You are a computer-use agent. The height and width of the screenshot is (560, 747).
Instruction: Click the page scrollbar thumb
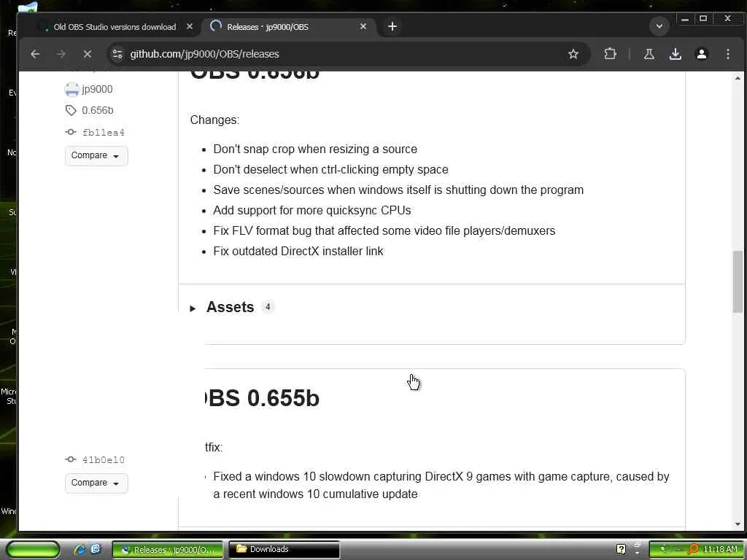pyautogui.click(x=738, y=281)
